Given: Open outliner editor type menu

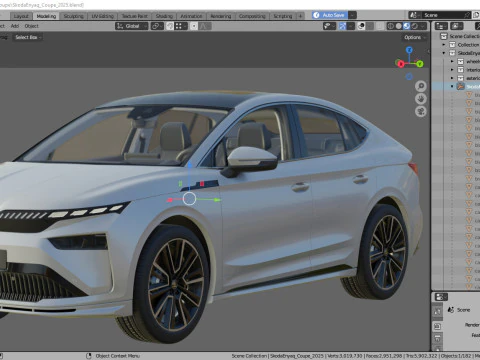Looking at the screenshot, I should (441, 26).
